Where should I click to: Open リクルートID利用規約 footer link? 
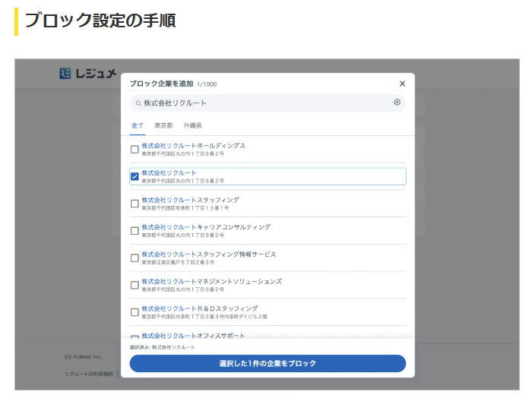click(89, 374)
